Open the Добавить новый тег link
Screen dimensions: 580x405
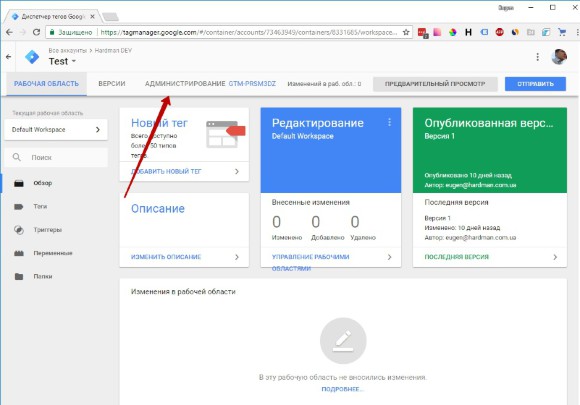[x=166, y=172]
